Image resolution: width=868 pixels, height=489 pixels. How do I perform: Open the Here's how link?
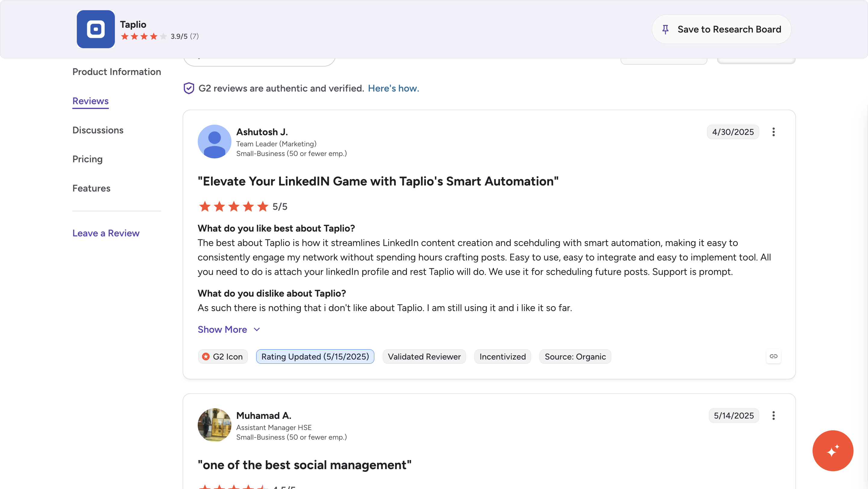pos(394,88)
